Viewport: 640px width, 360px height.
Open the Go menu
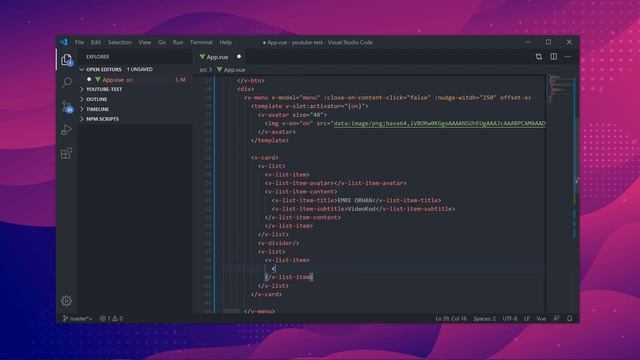click(162, 42)
